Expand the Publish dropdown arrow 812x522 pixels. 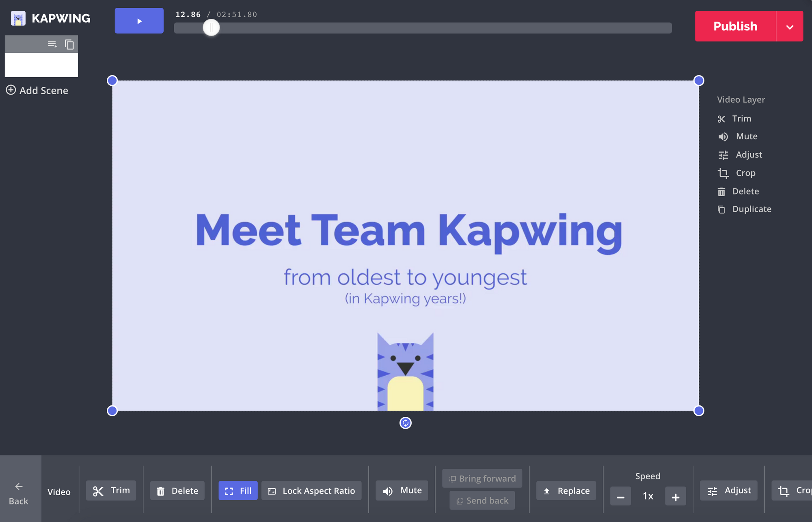pos(790,27)
